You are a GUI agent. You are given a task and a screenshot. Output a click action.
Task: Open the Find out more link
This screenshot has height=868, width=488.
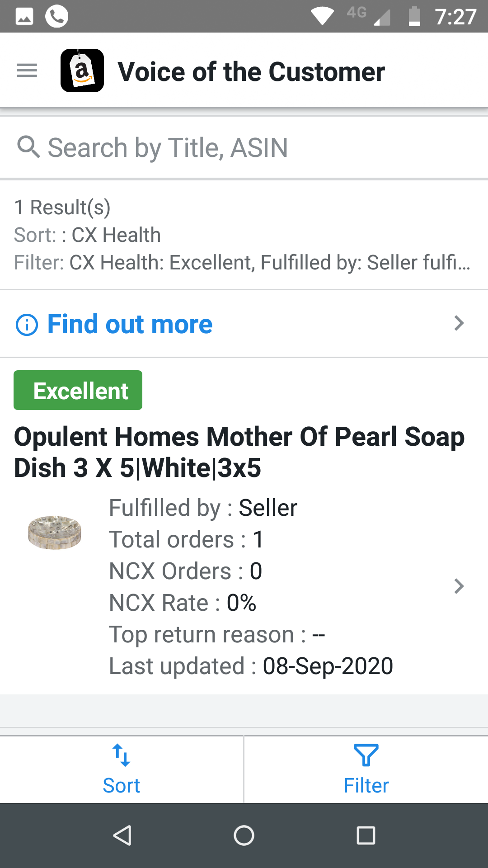pos(130,324)
